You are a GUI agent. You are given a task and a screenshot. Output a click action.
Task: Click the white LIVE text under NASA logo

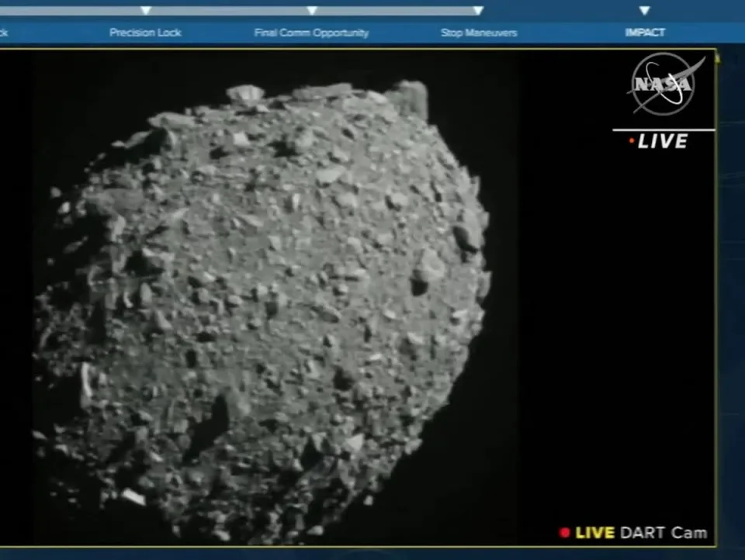[663, 141]
